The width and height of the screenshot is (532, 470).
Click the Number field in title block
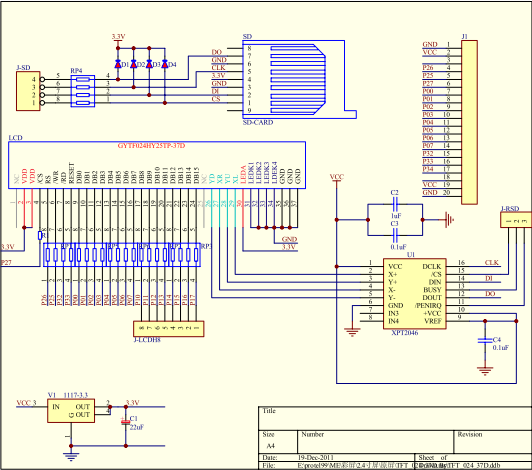[x=376, y=441]
